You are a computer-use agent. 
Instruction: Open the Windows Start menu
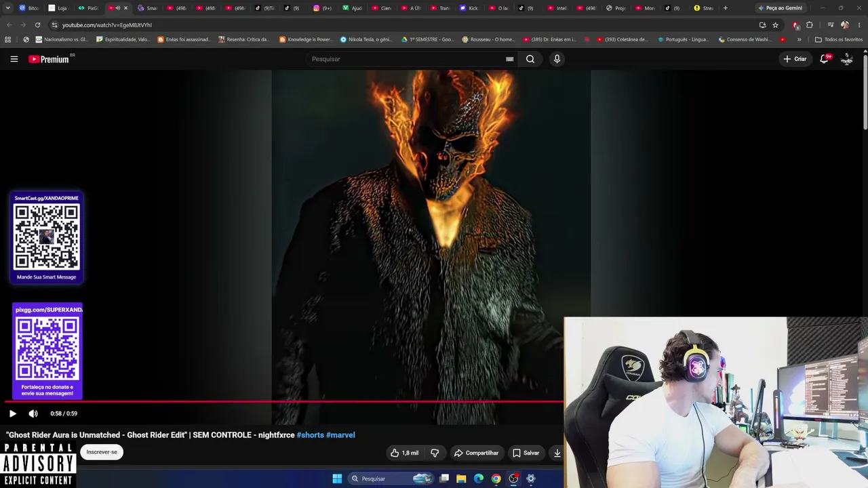tap(337, 479)
